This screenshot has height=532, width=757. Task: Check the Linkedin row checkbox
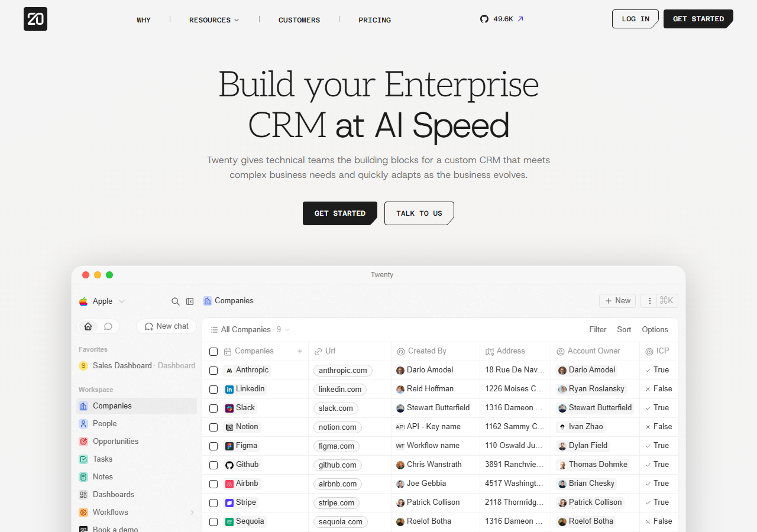[213, 390]
